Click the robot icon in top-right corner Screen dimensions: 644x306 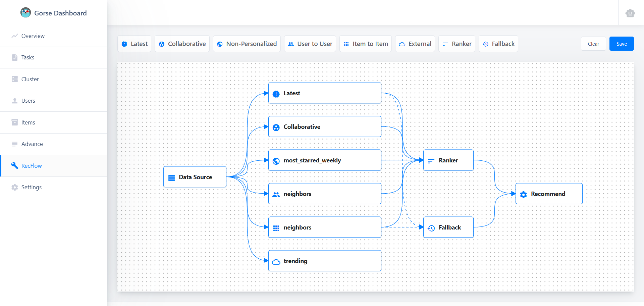click(630, 13)
